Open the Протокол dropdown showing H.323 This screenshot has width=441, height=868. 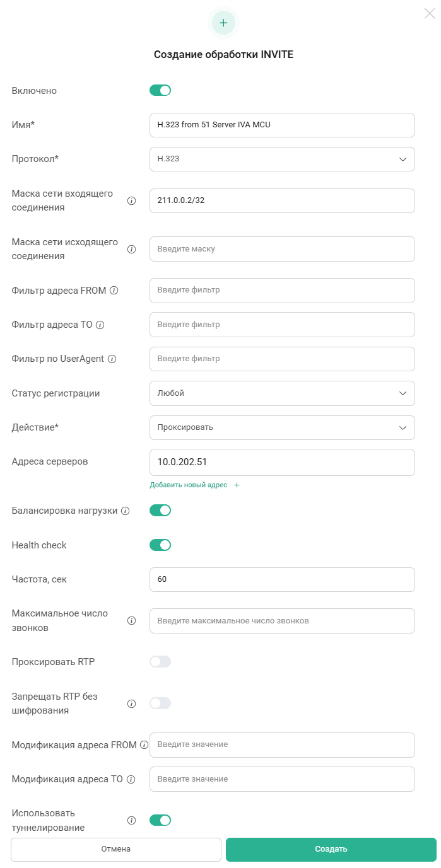[x=282, y=159]
